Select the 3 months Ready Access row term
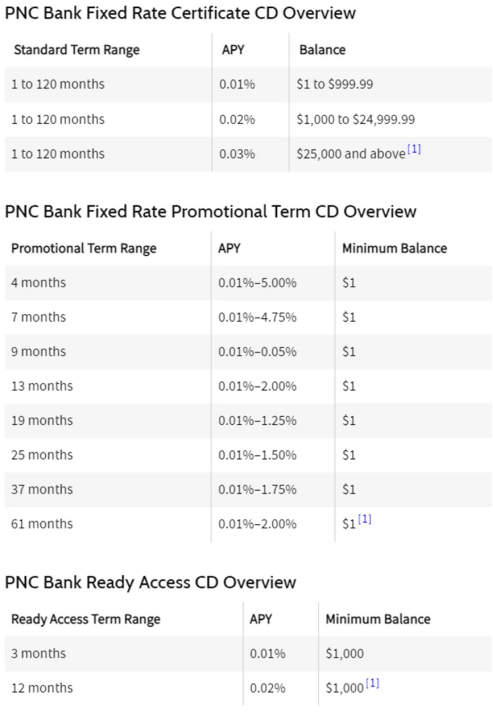This screenshot has height=723, width=493. [38, 653]
